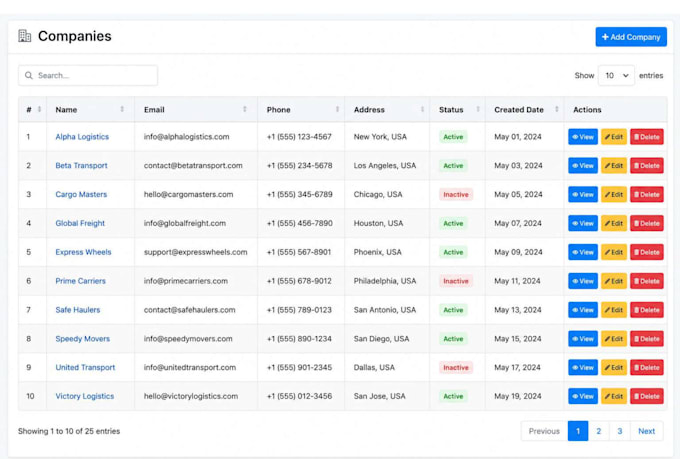Viewport: 680px width, 459px height.
Task: Open the Prime Carriers link
Action: click(x=80, y=281)
